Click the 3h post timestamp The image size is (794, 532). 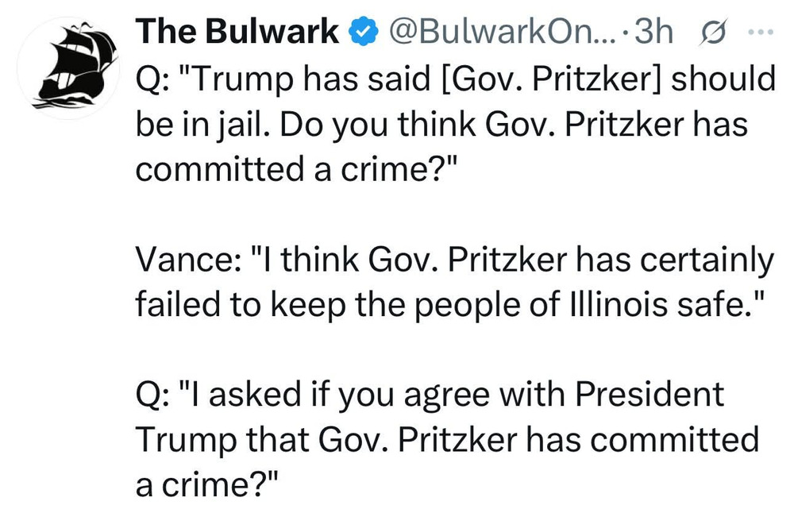pos(653,33)
